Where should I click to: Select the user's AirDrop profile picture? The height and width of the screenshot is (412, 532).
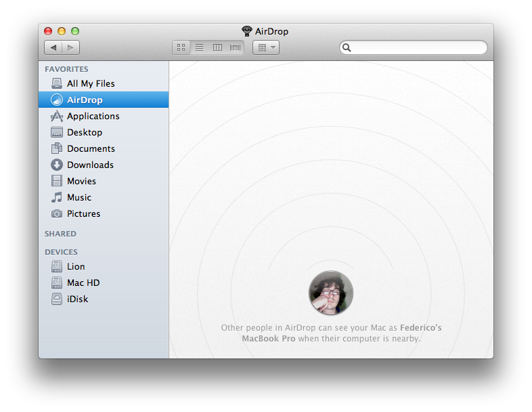331,293
